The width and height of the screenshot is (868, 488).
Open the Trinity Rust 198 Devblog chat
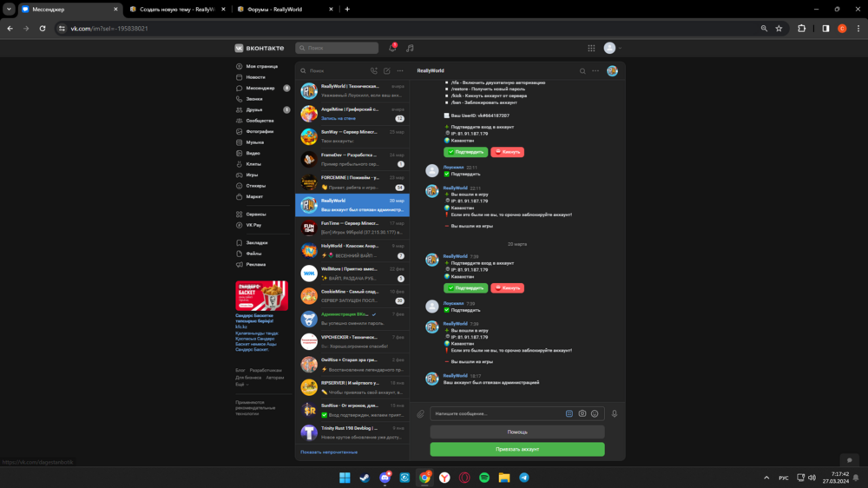coord(352,432)
